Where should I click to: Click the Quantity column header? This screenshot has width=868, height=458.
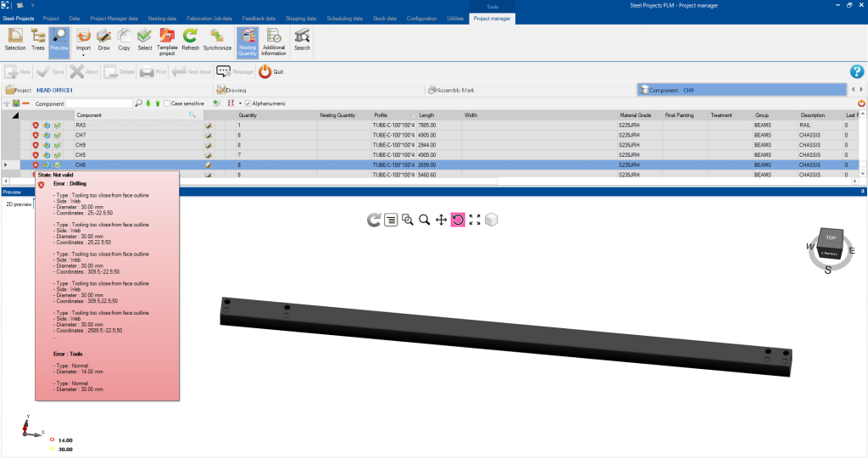[276, 115]
